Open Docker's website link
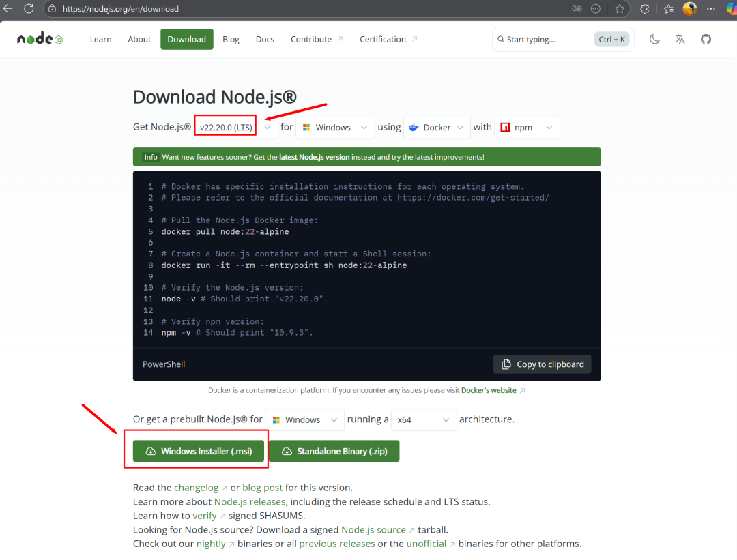 click(489, 390)
